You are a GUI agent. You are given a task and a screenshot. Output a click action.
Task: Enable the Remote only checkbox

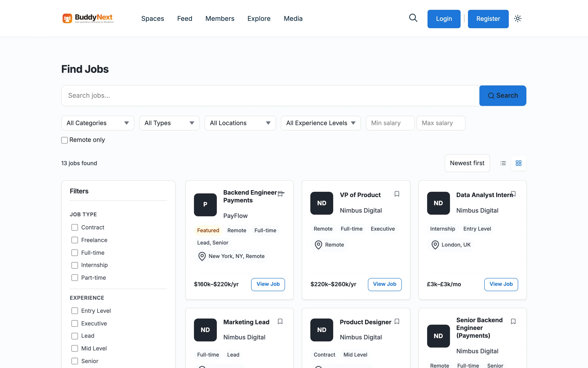pos(64,140)
